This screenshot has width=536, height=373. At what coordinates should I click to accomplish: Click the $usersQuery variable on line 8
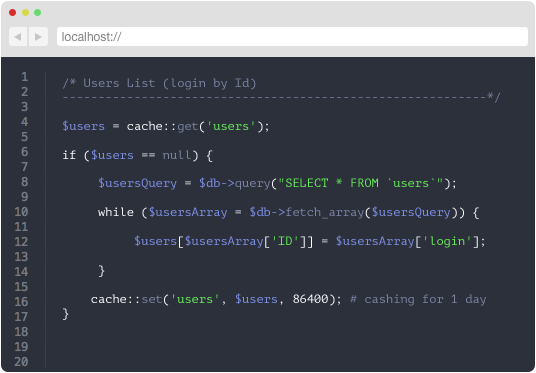point(137,183)
